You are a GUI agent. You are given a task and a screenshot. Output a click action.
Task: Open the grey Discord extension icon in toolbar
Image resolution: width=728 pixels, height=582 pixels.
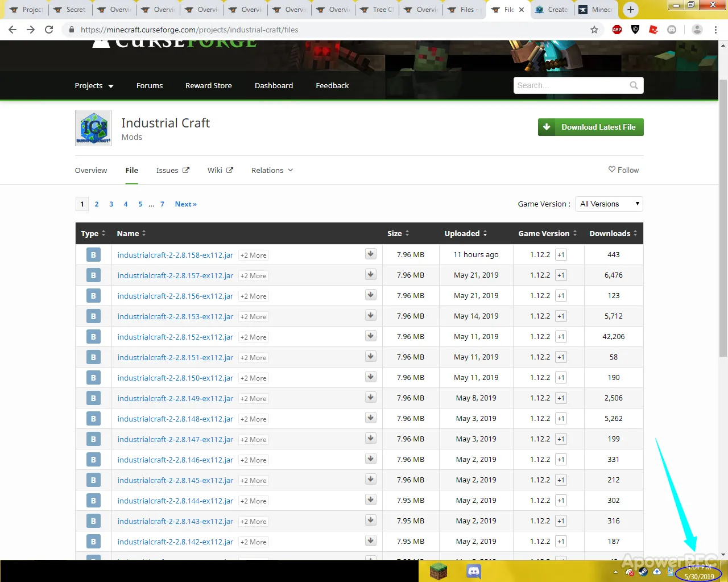[672, 30]
